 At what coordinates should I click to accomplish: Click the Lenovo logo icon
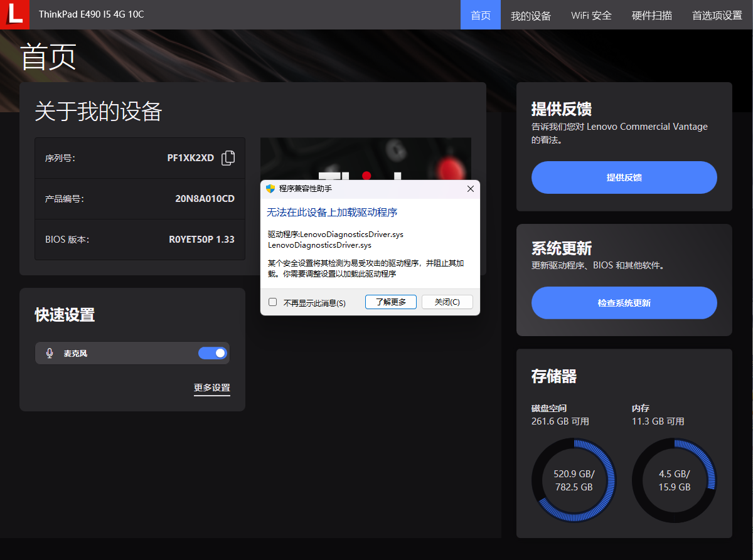[x=14, y=14]
